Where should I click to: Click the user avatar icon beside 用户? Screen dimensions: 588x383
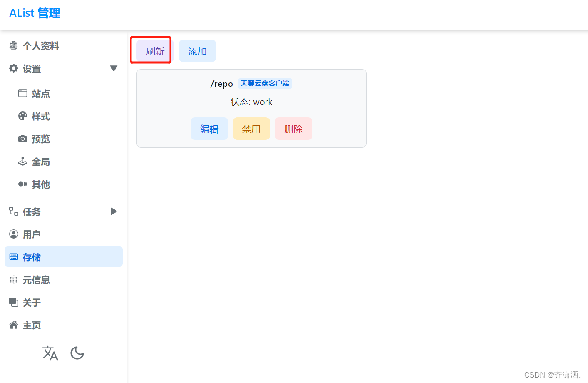(14, 234)
